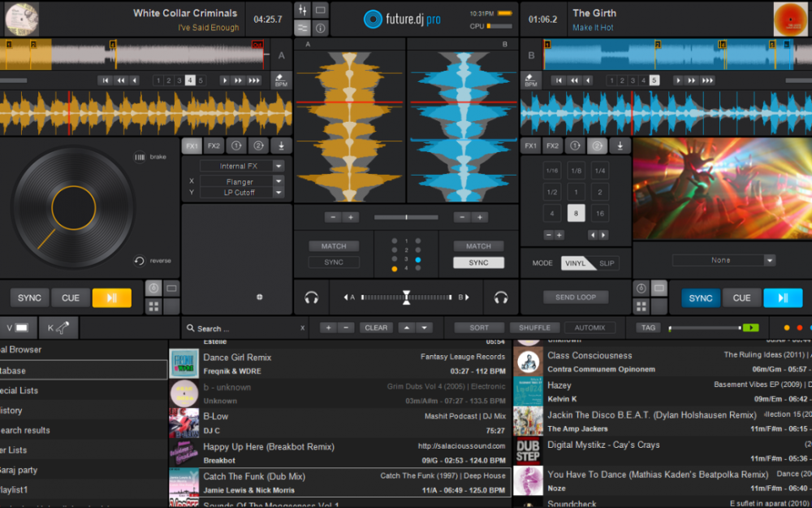Click deck A BPM tap icon
Image resolution: width=812 pixels, height=508 pixels.
[x=281, y=80]
